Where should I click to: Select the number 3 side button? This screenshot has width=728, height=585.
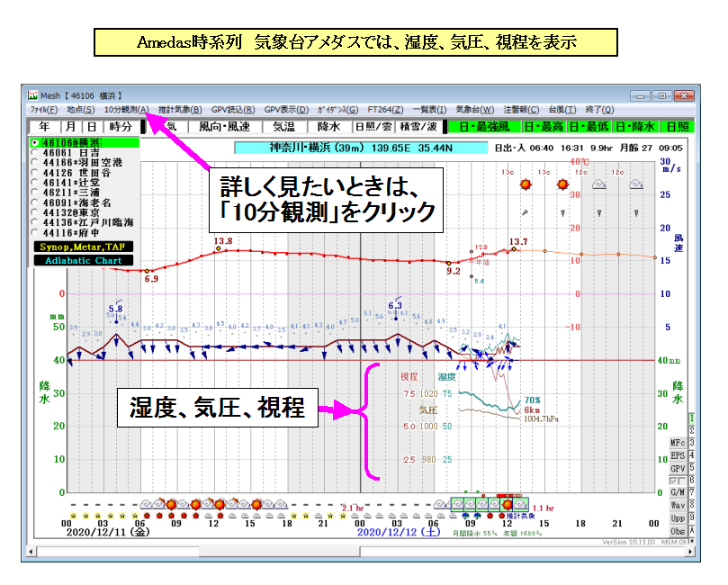pyautogui.click(x=692, y=443)
